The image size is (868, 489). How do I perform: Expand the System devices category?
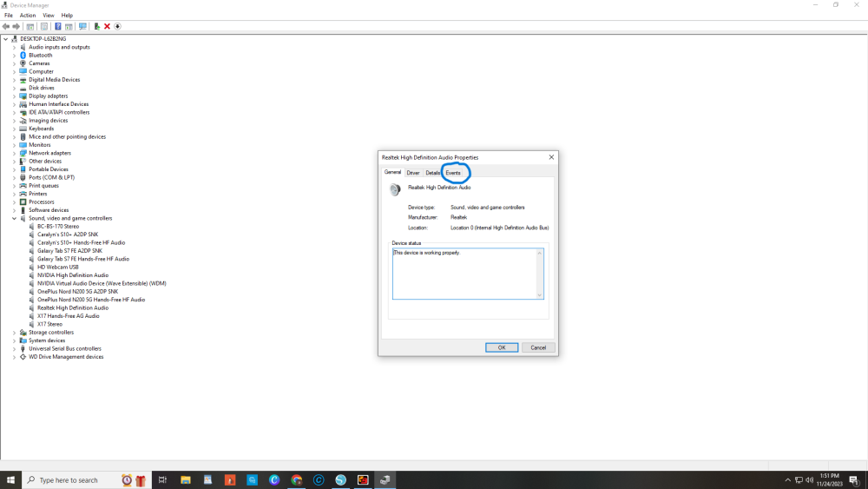coord(15,340)
